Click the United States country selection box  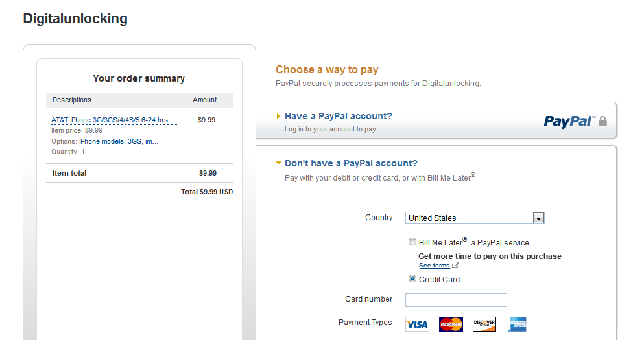point(475,218)
